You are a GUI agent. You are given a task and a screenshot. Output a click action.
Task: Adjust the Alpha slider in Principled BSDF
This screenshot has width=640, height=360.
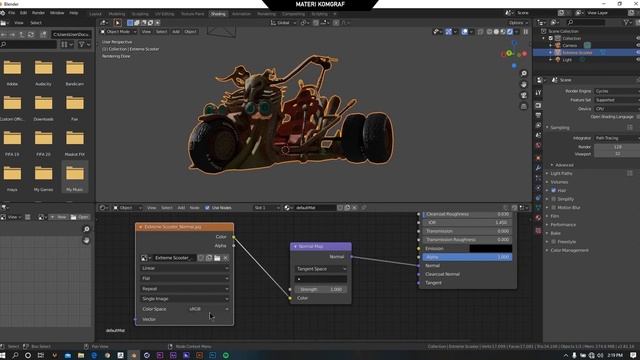coord(467,257)
